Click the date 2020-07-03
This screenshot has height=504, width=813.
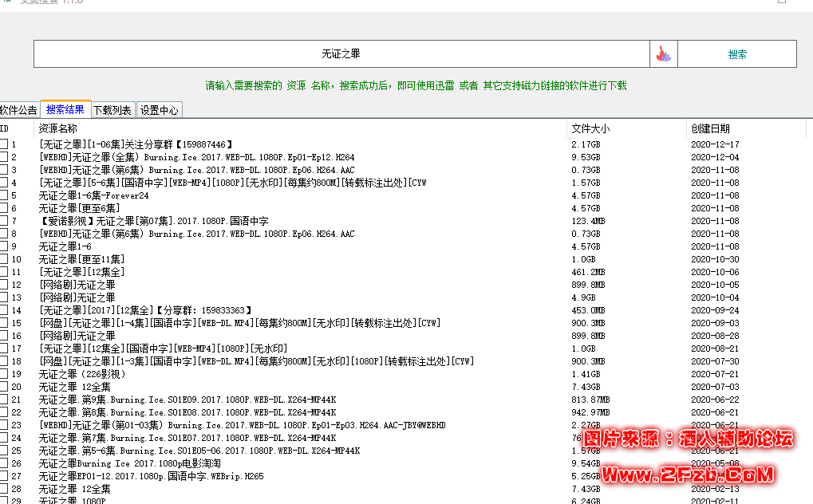click(715, 387)
